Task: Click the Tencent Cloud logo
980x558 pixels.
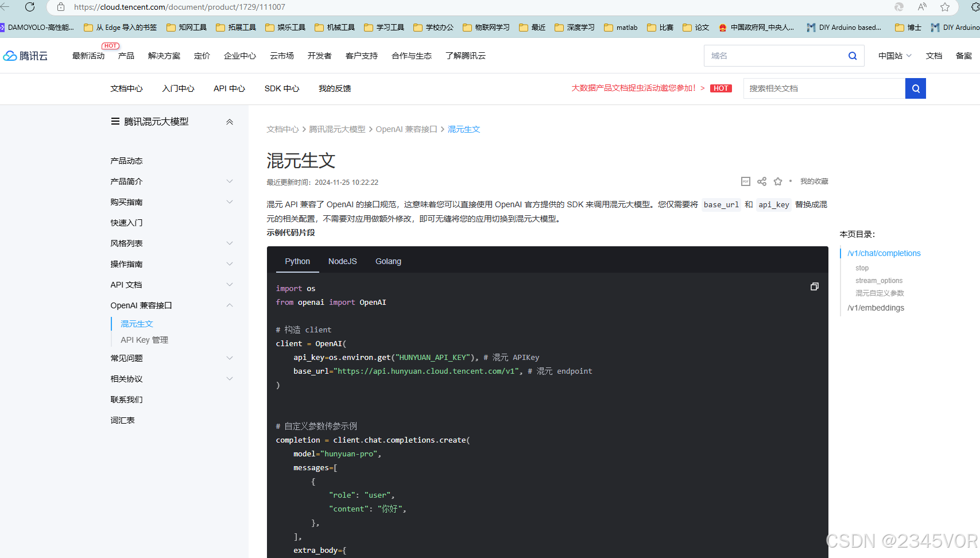Action: pos(25,56)
